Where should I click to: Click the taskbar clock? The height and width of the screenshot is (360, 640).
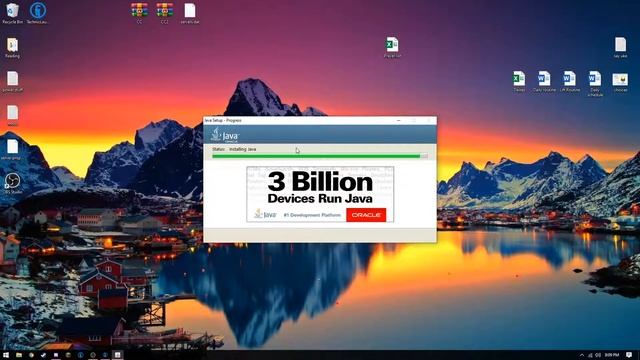pyautogui.click(x=612, y=355)
